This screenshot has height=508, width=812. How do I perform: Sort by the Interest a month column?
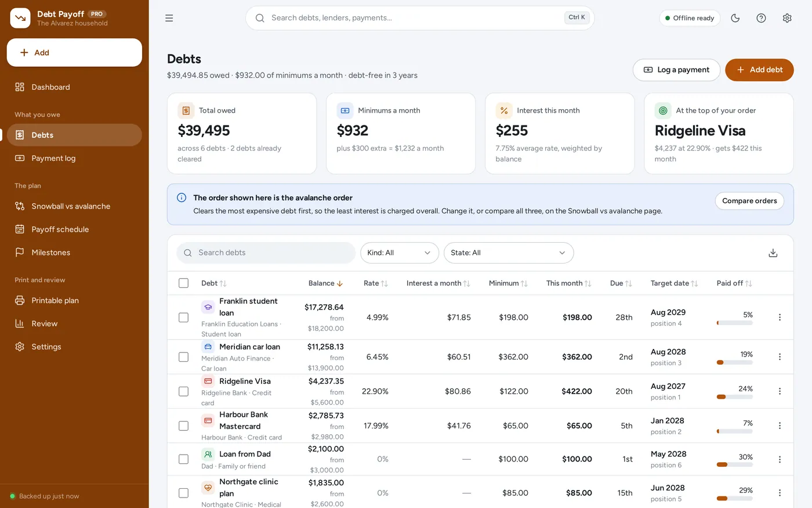coord(438,283)
